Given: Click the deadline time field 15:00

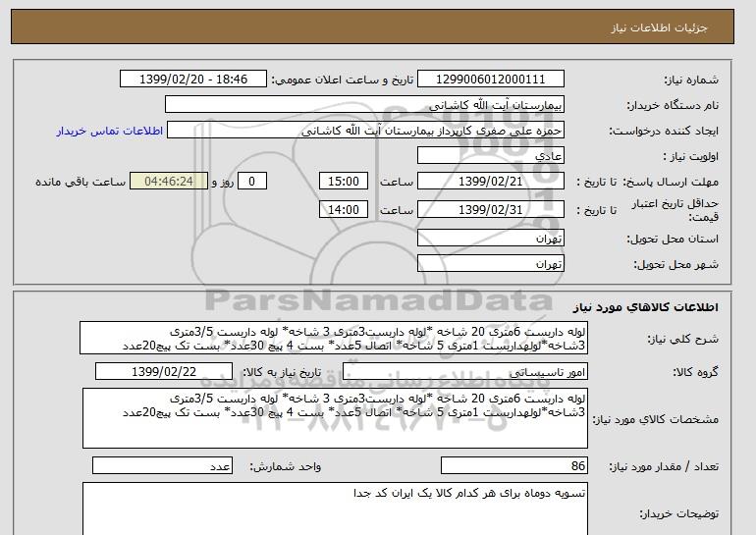Looking at the screenshot, I should 344,182.
